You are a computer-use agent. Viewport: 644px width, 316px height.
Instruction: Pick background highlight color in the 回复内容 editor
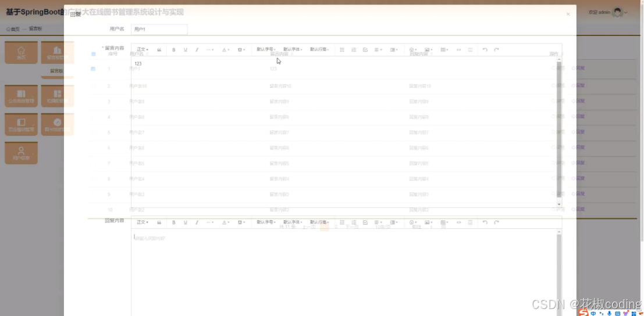tap(241, 222)
